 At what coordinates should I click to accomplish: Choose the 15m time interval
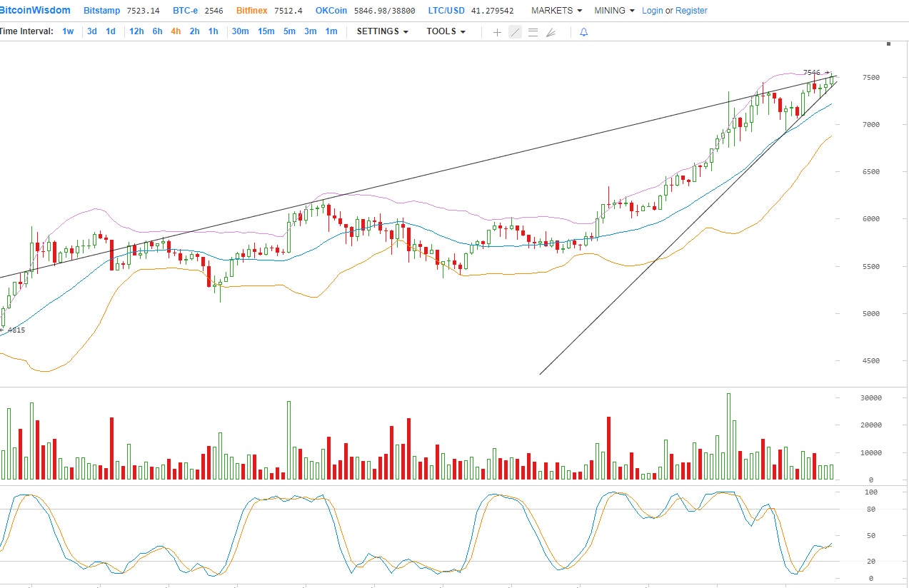[266, 31]
